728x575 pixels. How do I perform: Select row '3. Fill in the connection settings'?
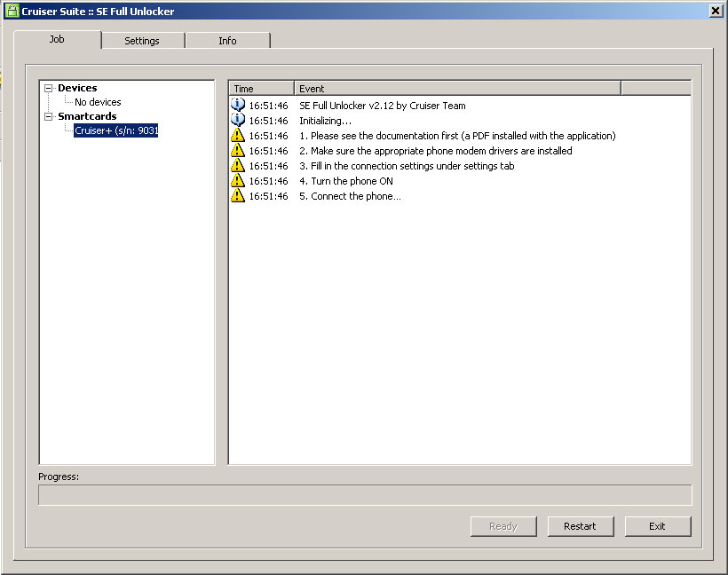(460, 166)
